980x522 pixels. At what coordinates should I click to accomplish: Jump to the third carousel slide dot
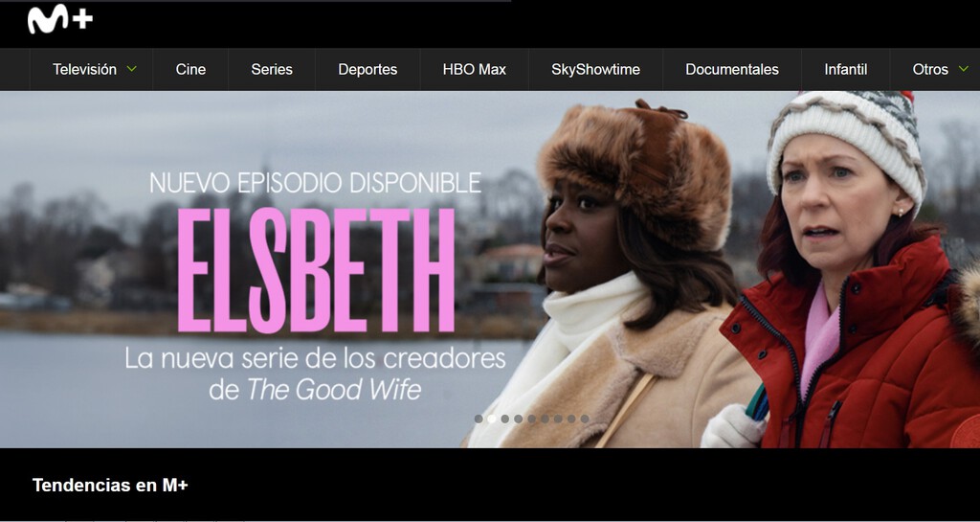505,419
